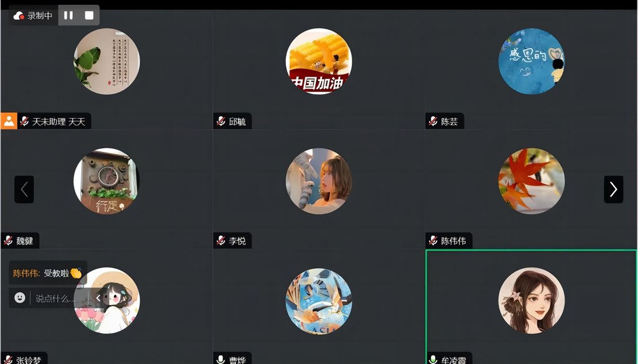This screenshot has width=638, height=364.
Task: Open the emoji picker in chat
Action: click(19, 298)
